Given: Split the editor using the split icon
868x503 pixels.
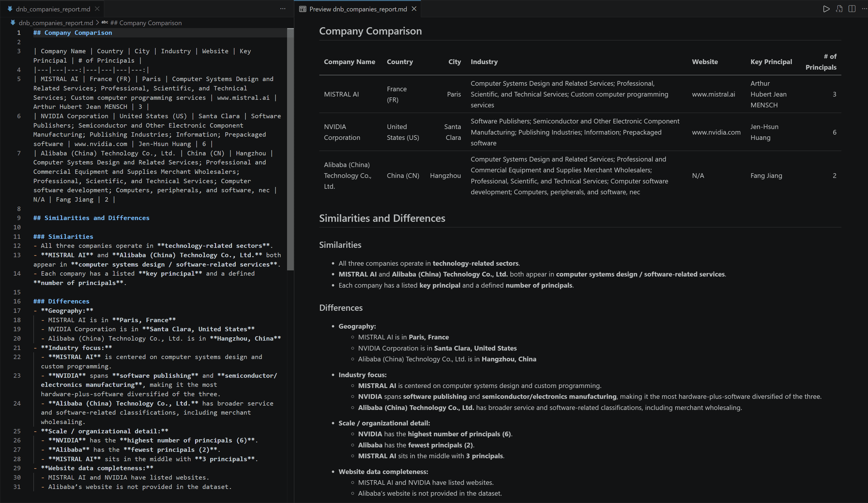Looking at the screenshot, I should (x=852, y=9).
